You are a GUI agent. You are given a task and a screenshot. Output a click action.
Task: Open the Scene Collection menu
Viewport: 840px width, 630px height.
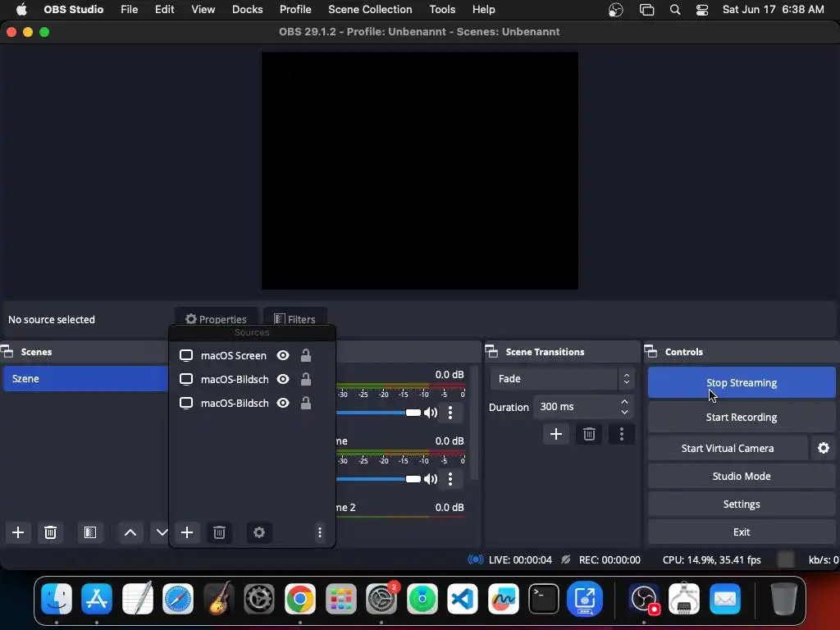pyautogui.click(x=370, y=10)
